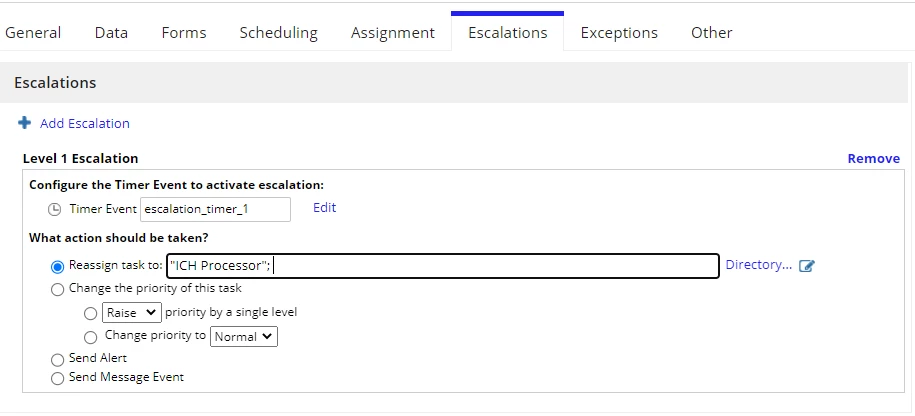The height and width of the screenshot is (416, 915).
Task: Open the Scheduling tab
Action: pos(278,33)
